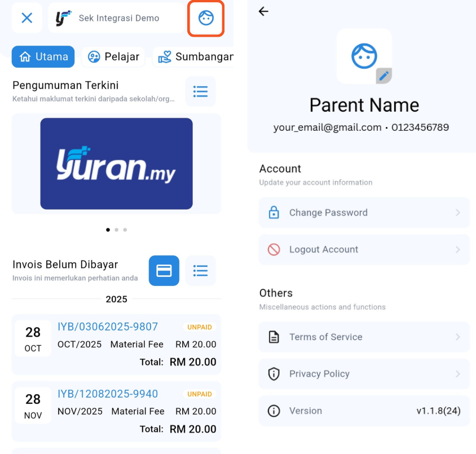Close the school view with X icon
This screenshot has height=454, width=476.
point(27,18)
